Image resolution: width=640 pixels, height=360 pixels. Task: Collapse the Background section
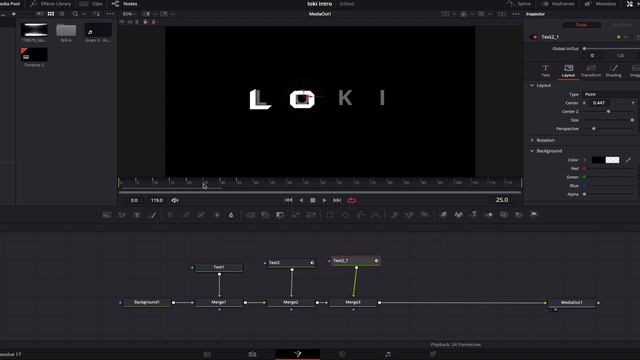point(532,151)
